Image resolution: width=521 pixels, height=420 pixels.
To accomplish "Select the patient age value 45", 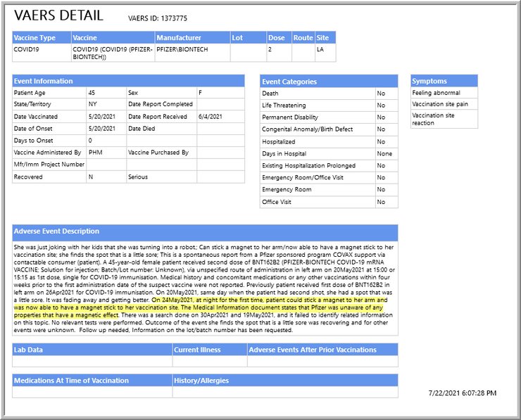I will click(92, 93).
